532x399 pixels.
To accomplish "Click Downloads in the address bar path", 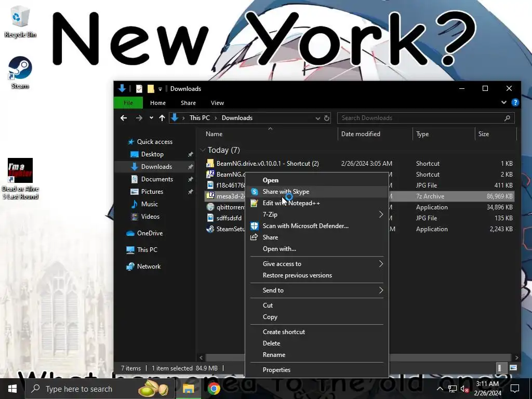I will coord(237,118).
